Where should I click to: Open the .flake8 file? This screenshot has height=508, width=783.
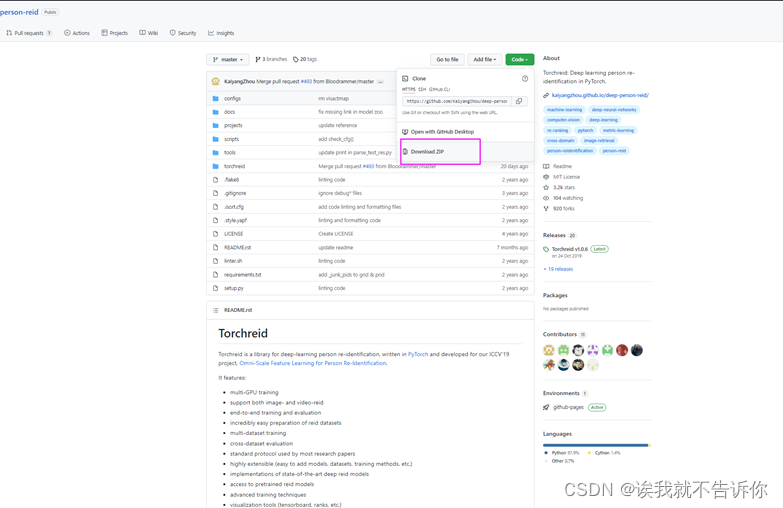pyautogui.click(x=231, y=179)
